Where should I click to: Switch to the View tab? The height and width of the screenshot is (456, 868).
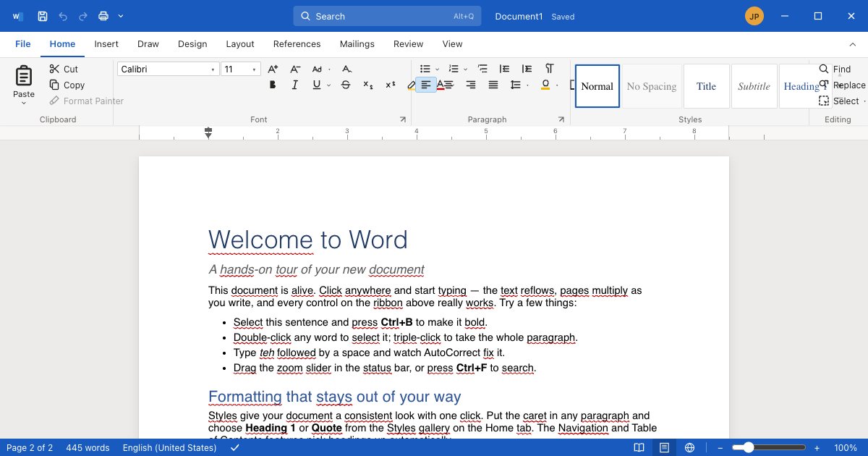point(453,44)
